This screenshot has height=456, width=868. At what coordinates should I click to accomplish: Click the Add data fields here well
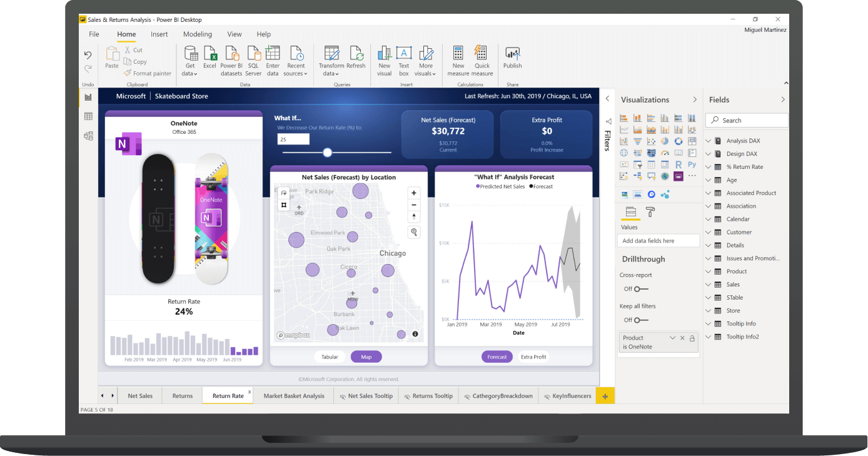coord(659,241)
